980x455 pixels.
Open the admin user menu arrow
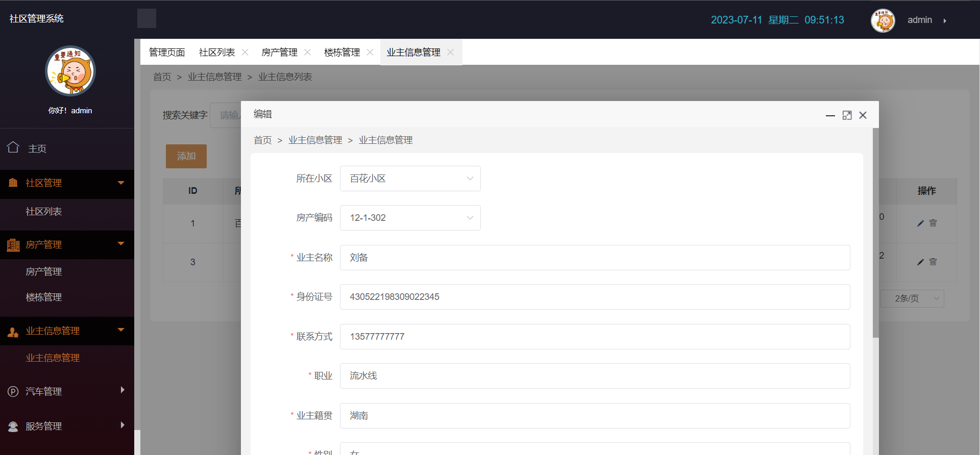click(x=945, y=21)
